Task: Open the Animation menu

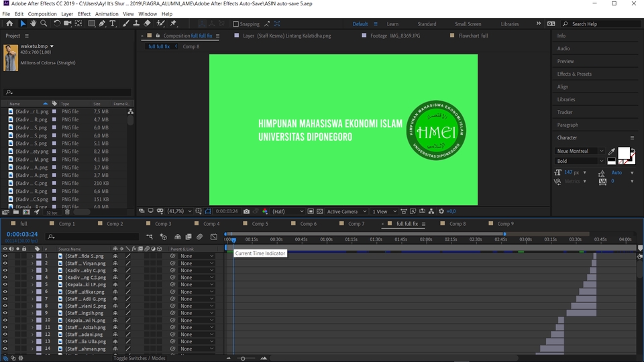Action: (107, 14)
